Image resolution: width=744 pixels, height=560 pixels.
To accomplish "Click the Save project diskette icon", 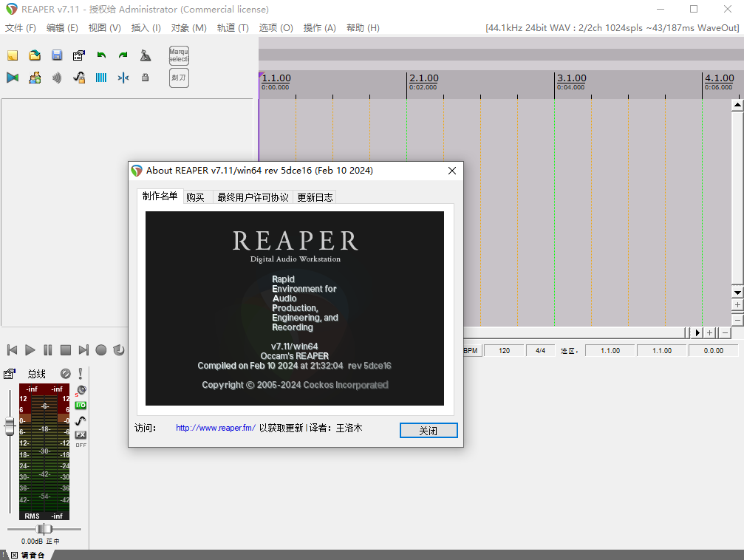I will tap(56, 55).
